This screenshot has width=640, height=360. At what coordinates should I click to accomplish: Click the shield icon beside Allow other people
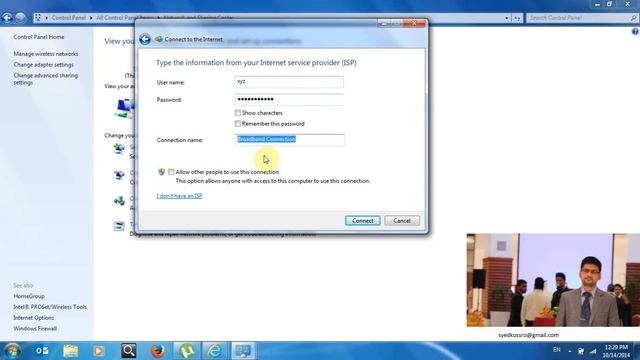coord(161,172)
